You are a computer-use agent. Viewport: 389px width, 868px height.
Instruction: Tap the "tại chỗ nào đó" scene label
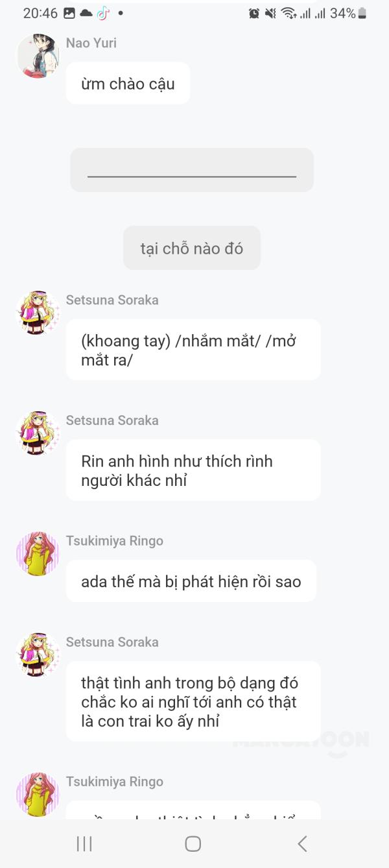tap(192, 248)
